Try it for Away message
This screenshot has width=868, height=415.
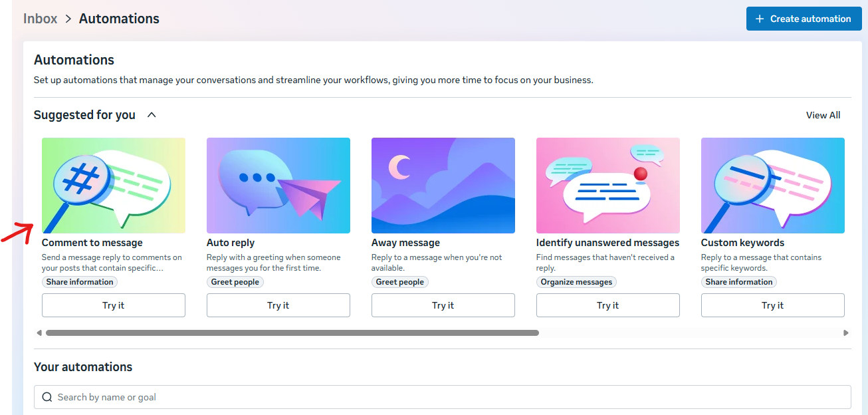click(443, 305)
